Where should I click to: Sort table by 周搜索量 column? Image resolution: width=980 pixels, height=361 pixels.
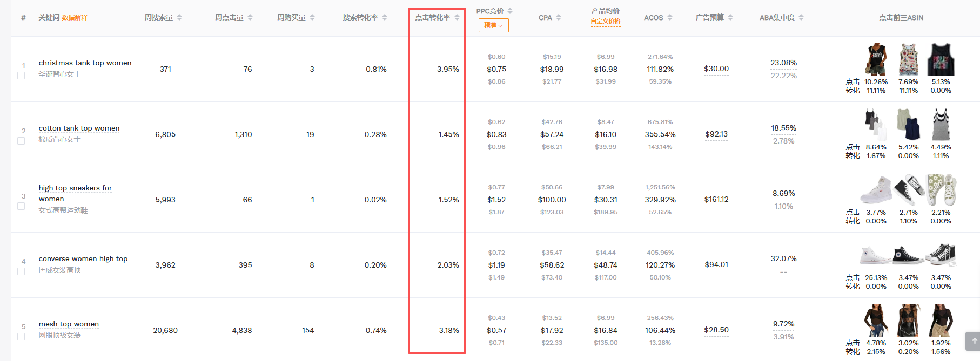pos(179,18)
